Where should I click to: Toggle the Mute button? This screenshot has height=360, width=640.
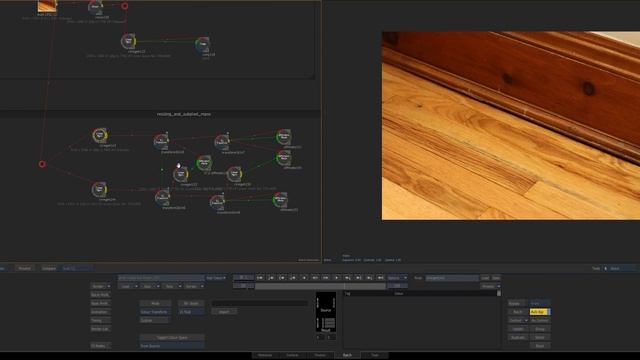tap(156, 303)
